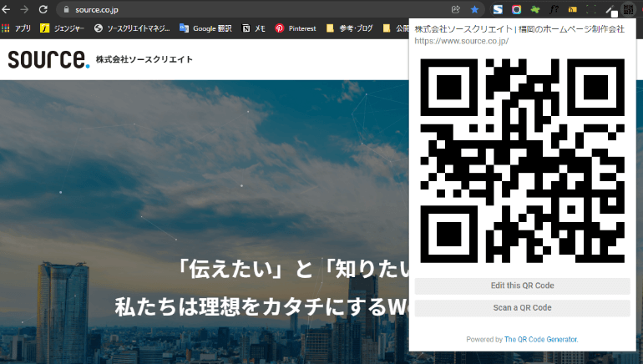The image size is (643, 364).
Task: Select the popup page title text
Action: coord(519,29)
